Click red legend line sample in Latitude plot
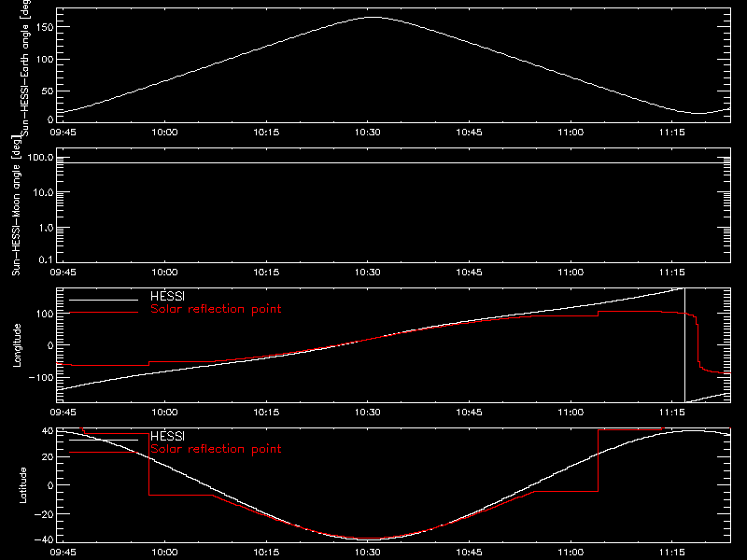 [104, 452]
